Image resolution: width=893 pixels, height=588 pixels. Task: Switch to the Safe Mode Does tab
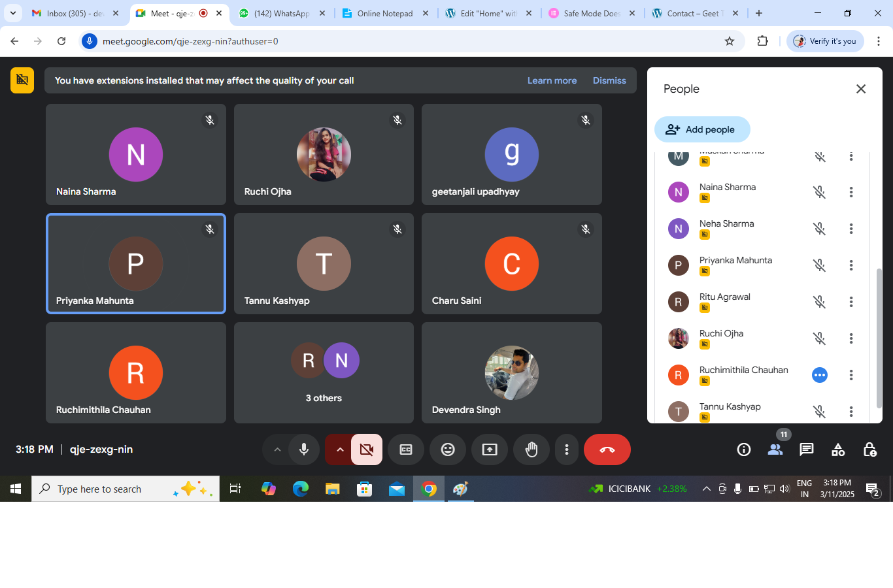coord(591,13)
